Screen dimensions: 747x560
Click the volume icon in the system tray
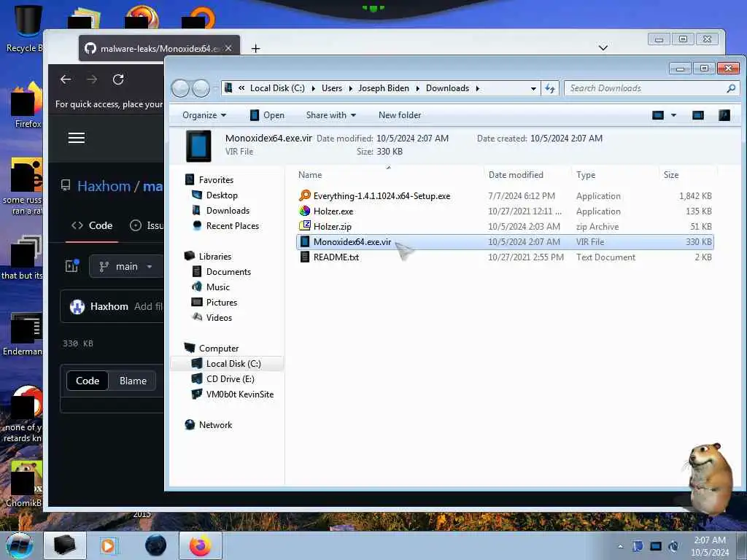[673, 546]
